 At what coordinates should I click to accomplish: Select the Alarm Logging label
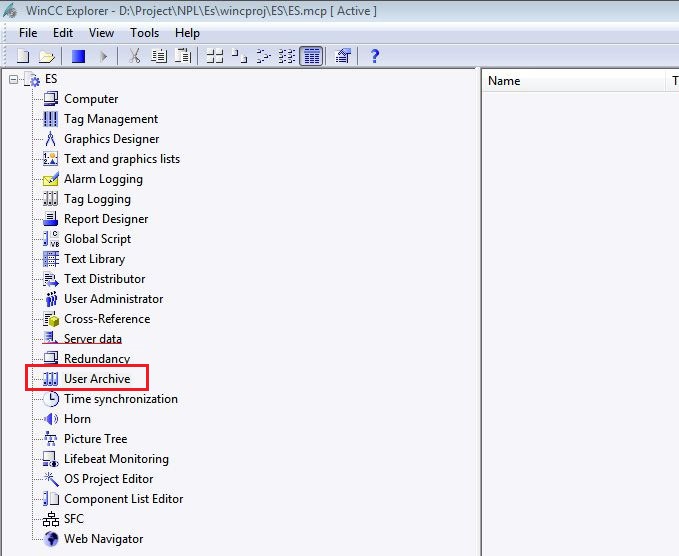103,179
